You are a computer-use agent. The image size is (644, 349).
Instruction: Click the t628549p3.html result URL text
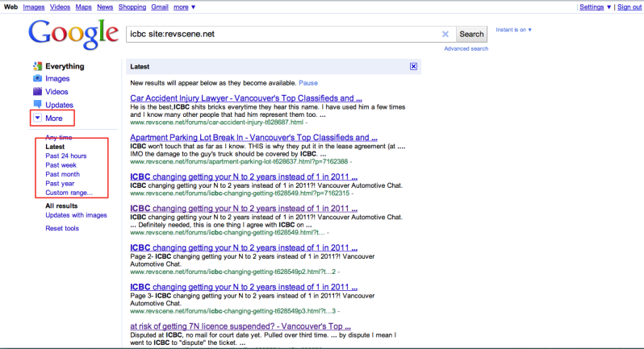click(x=233, y=311)
